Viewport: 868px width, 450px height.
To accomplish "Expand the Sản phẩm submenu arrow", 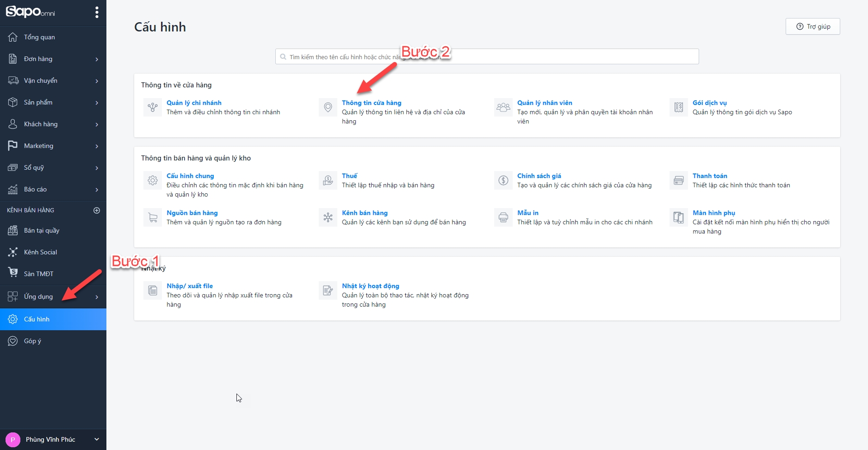I will pos(97,103).
